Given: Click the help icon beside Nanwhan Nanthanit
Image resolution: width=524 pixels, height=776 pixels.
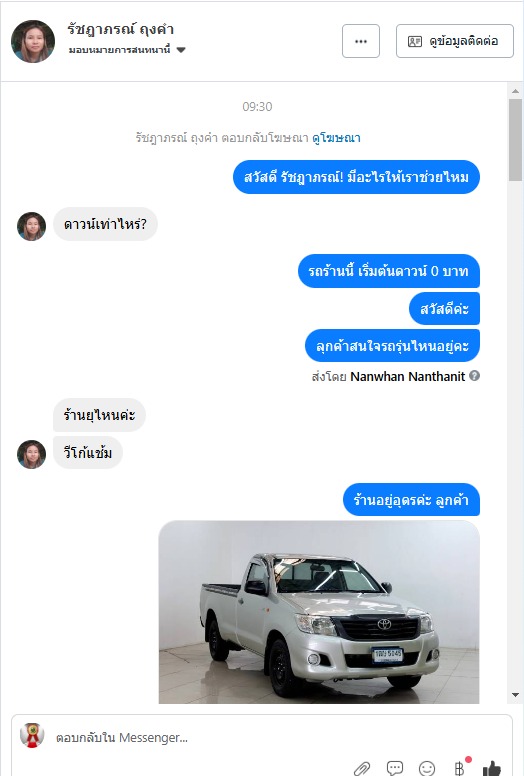Looking at the screenshot, I should point(474,376).
